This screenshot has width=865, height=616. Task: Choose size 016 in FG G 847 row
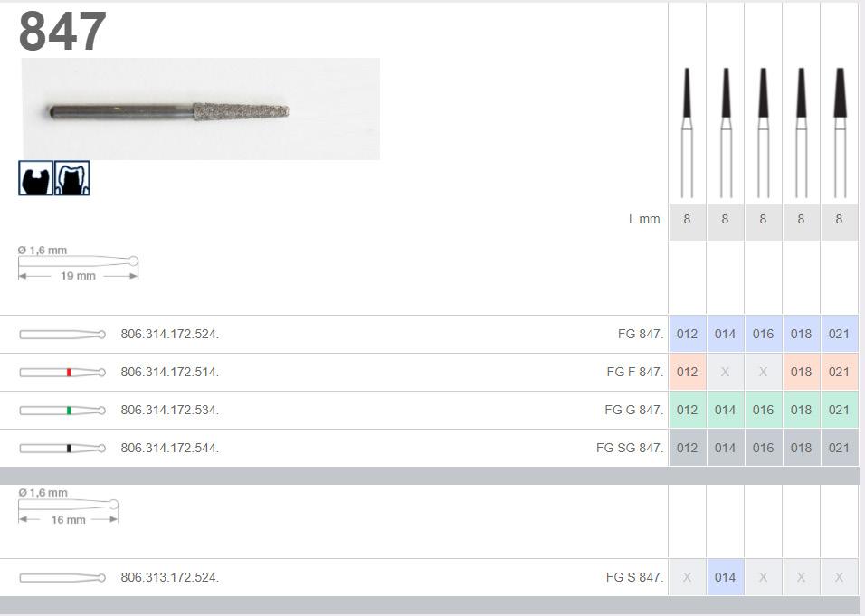763,411
